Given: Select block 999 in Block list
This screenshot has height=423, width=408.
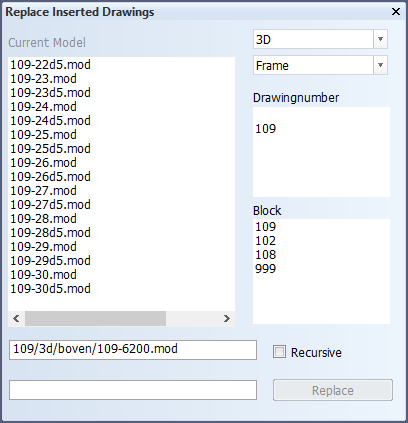Looking at the screenshot, I should [x=265, y=269].
